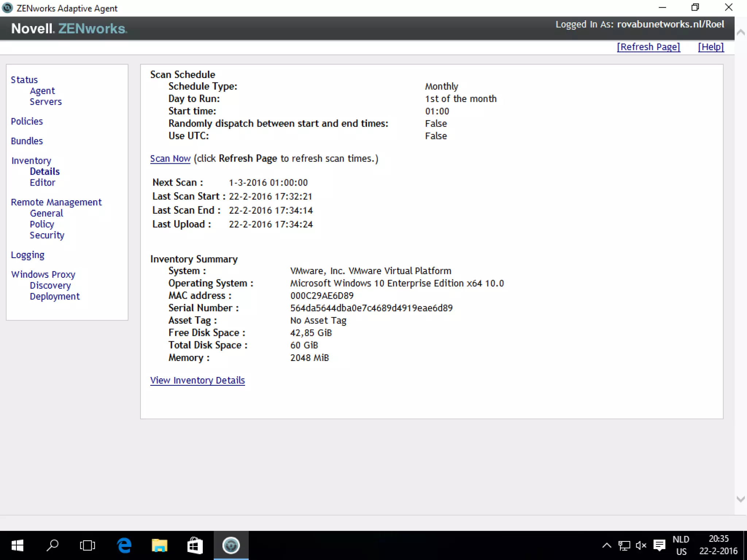Image resolution: width=747 pixels, height=560 pixels.
Task: Open Logging in the sidebar
Action: point(27,255)
